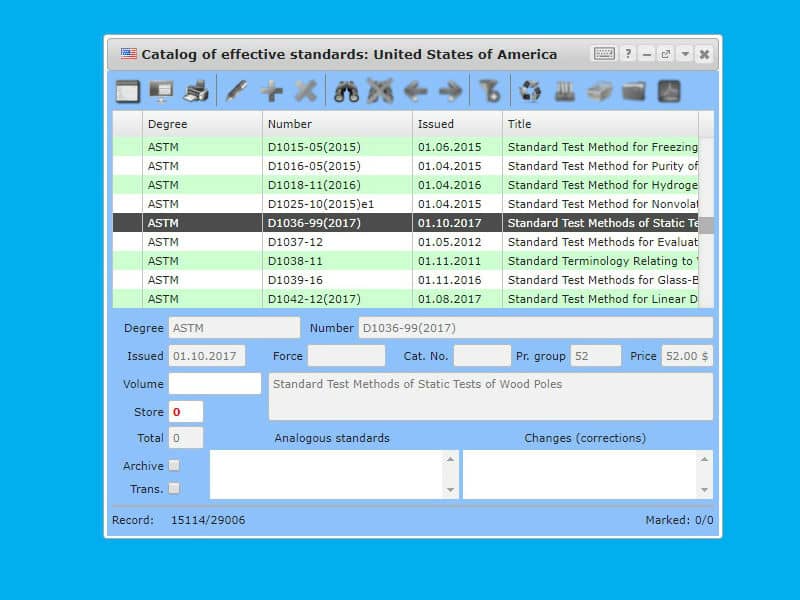Click the crossed-out binoculars icon
Screen dimensions: 800x600
(x=381, y=92)
